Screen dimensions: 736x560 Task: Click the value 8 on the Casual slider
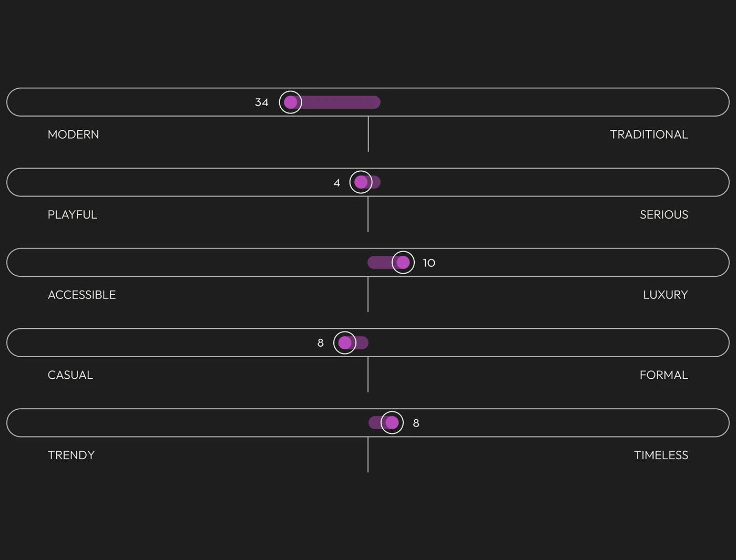320,343
